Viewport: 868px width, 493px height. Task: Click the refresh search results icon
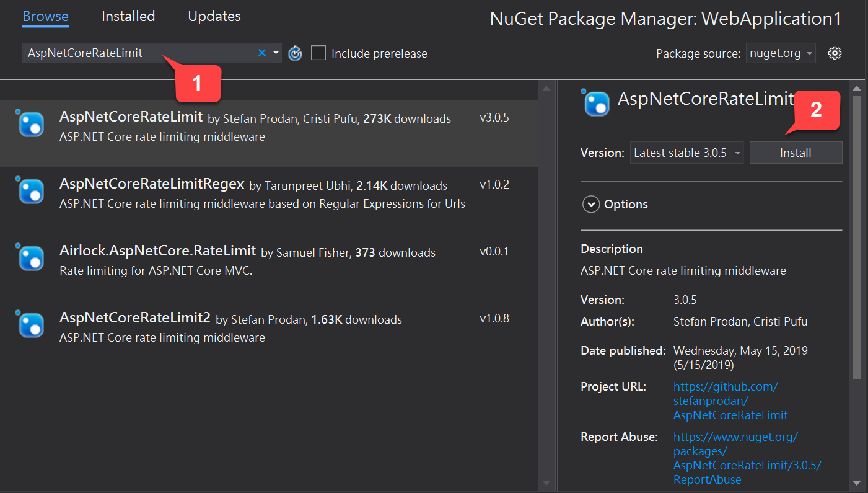pos(295,53)
